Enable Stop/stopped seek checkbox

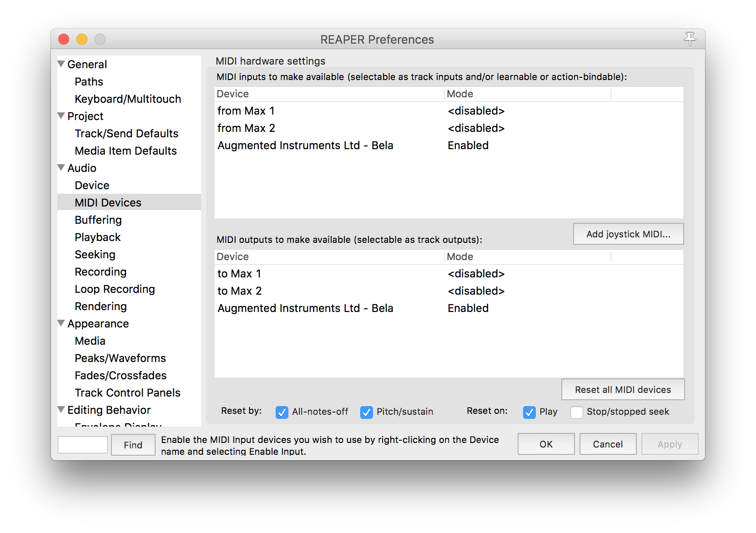pyautogui.click(x=577, y=412)
